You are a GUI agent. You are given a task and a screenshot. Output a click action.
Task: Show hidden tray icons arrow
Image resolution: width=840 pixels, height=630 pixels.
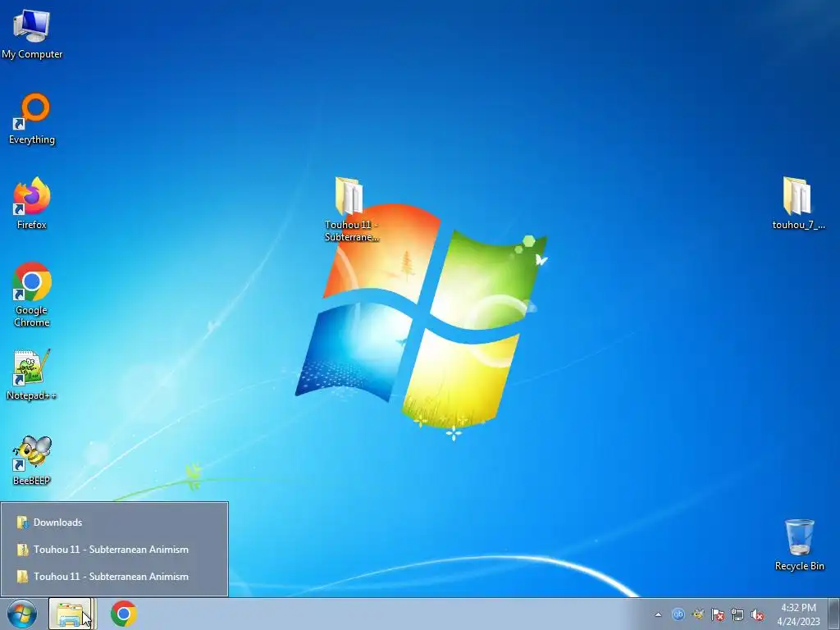pyautogui.click(x=658, y=614)
